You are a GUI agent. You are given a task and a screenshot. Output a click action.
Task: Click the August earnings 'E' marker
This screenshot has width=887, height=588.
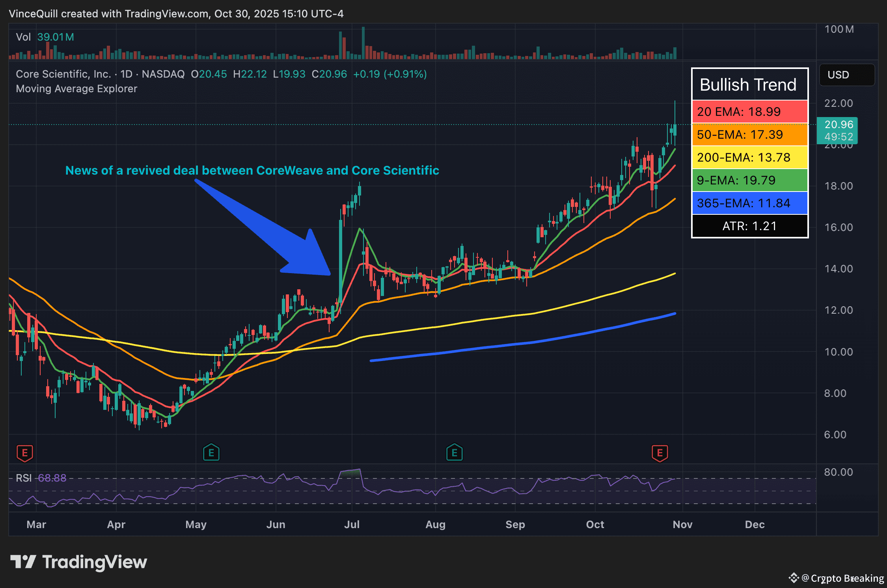pos(454,452)
